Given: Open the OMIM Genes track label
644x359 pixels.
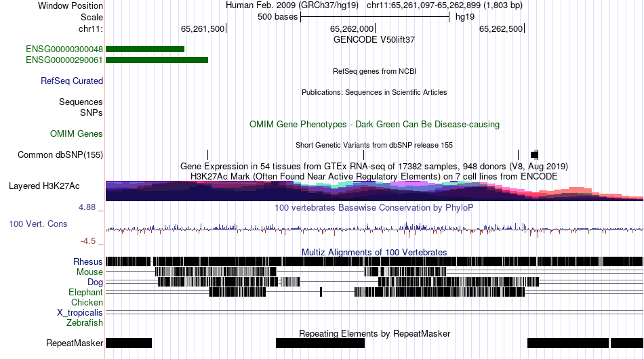Looking at the screenshot, I should (77, 133).
